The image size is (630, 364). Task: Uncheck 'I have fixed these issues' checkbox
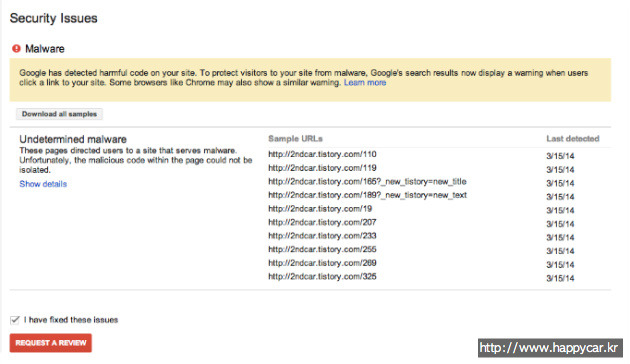point(15,320)
